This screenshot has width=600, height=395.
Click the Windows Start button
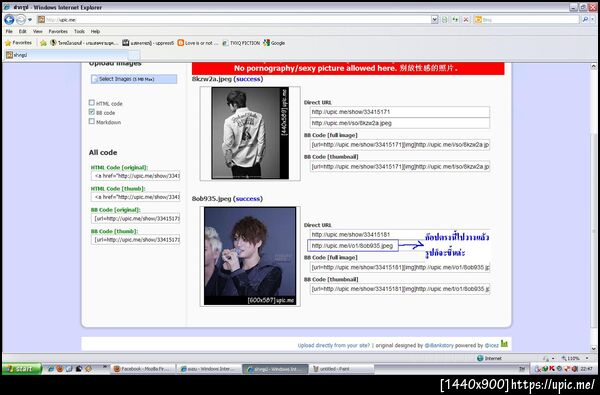pos(22,369)
